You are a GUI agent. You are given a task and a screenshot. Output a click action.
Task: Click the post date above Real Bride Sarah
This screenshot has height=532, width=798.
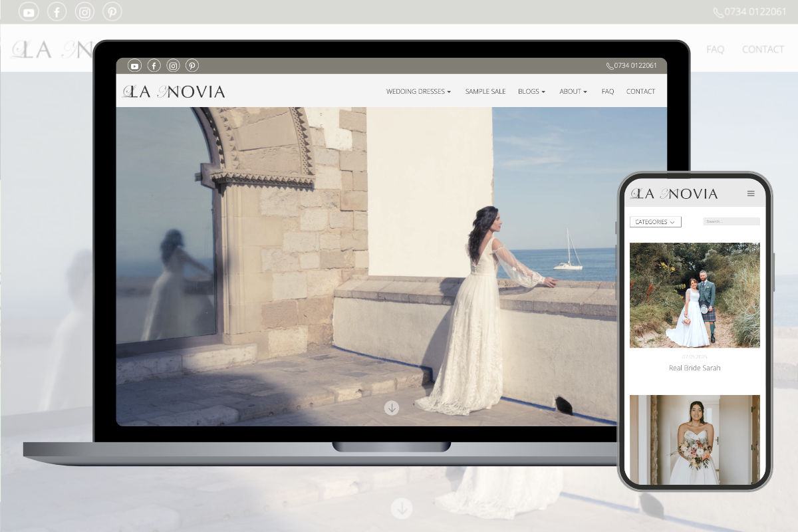(694, 357)
